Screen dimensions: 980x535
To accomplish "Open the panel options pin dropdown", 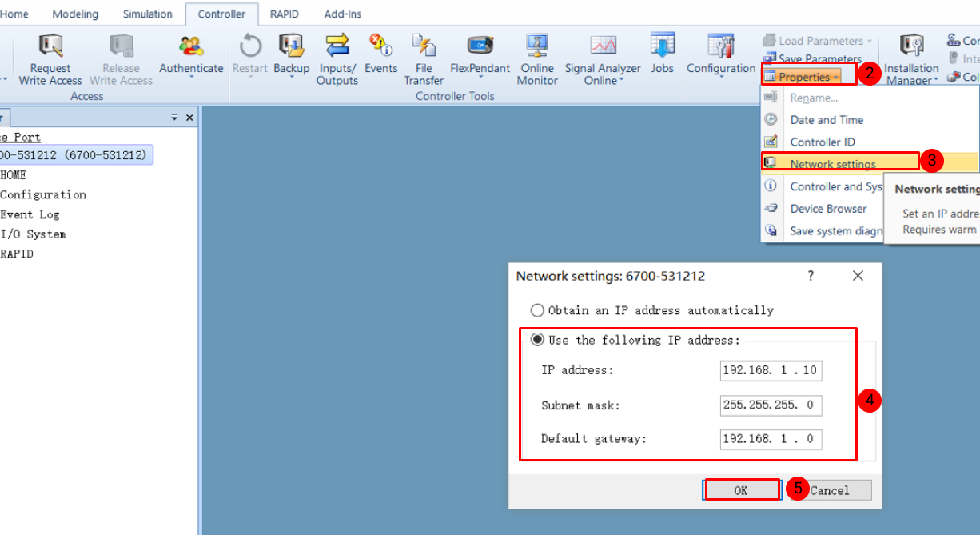I will (174, 118).
